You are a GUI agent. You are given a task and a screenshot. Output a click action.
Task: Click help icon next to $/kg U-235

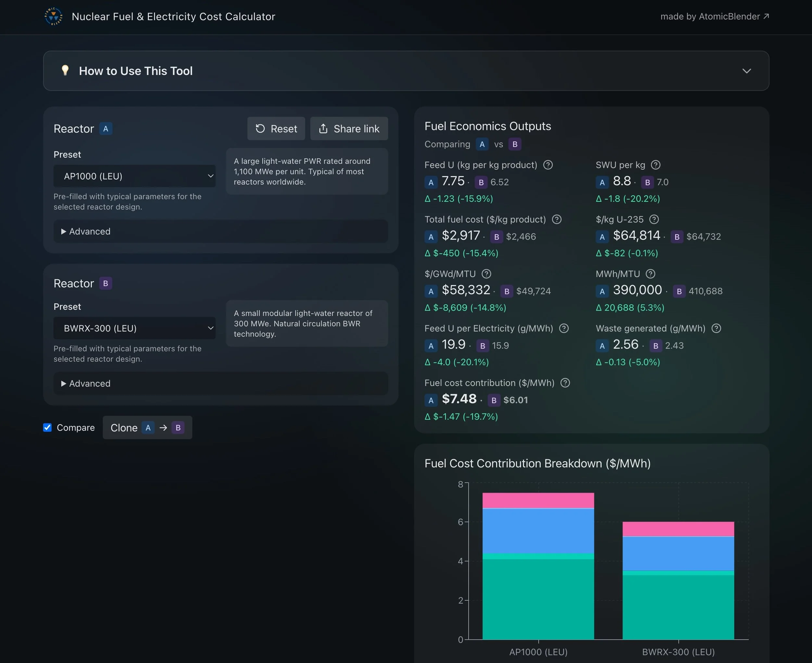pos(654,220)
